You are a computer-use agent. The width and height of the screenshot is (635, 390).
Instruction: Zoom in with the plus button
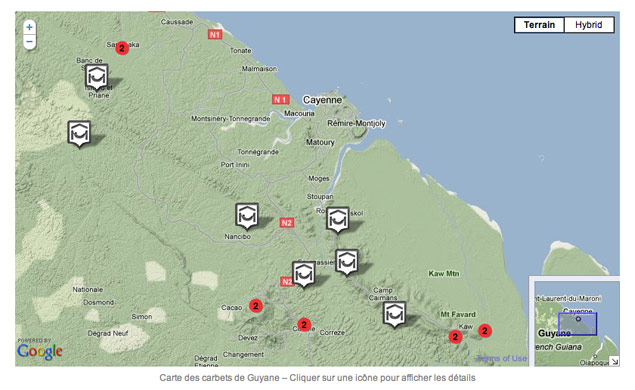(29, 28)
